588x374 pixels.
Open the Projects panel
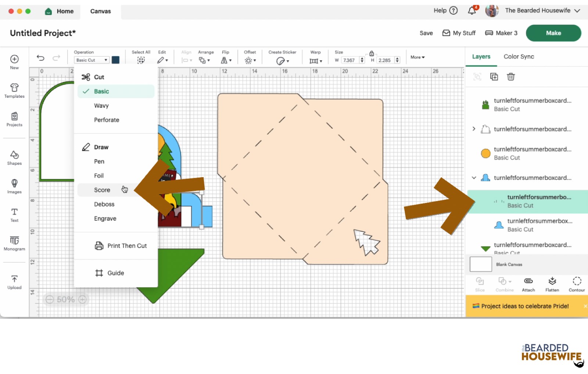tap(14, 119)
